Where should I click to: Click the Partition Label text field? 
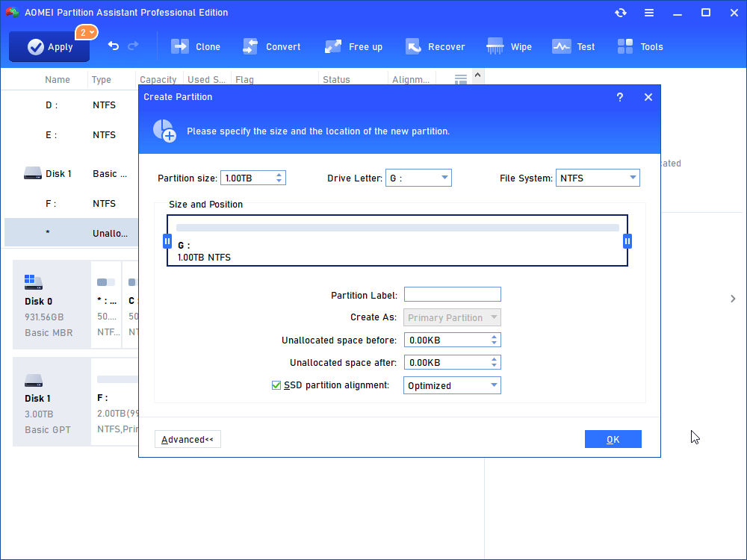[452, 294]
